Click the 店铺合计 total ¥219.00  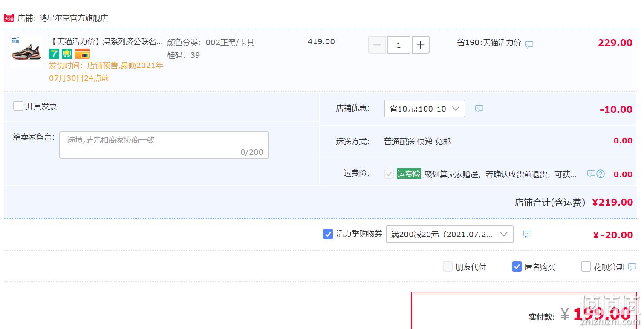coord(612,202)
